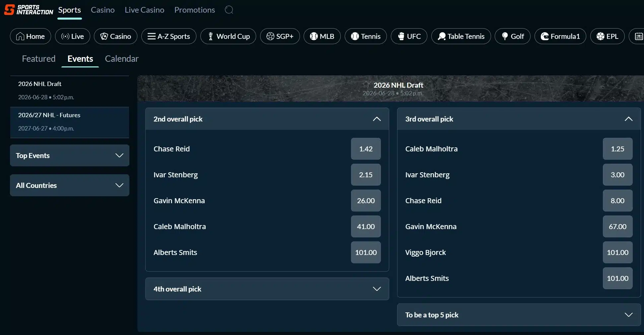Bet Ivar Stenberg 3.00 for 3rd pick
Image resolution: width=644 pixels, height=335 pixels.
coord(617,175)
